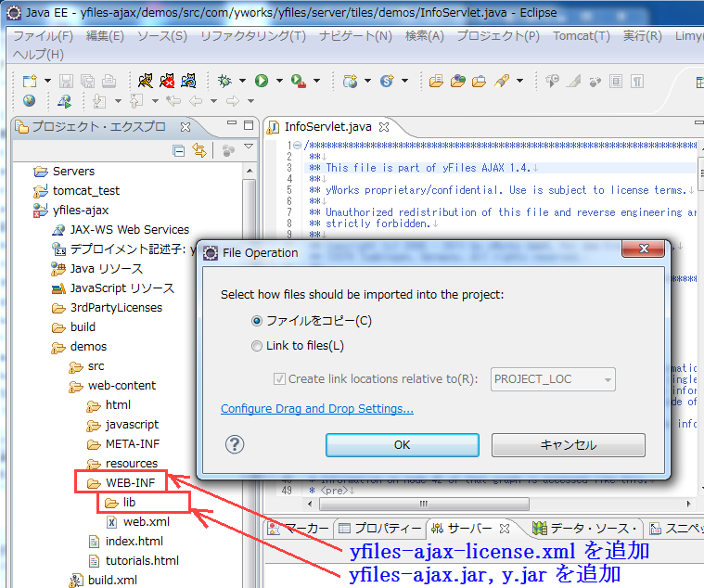
Task: Toggle Link with Editor in Project Explorer
Action: pyautogui.click(x=198, y=150)
